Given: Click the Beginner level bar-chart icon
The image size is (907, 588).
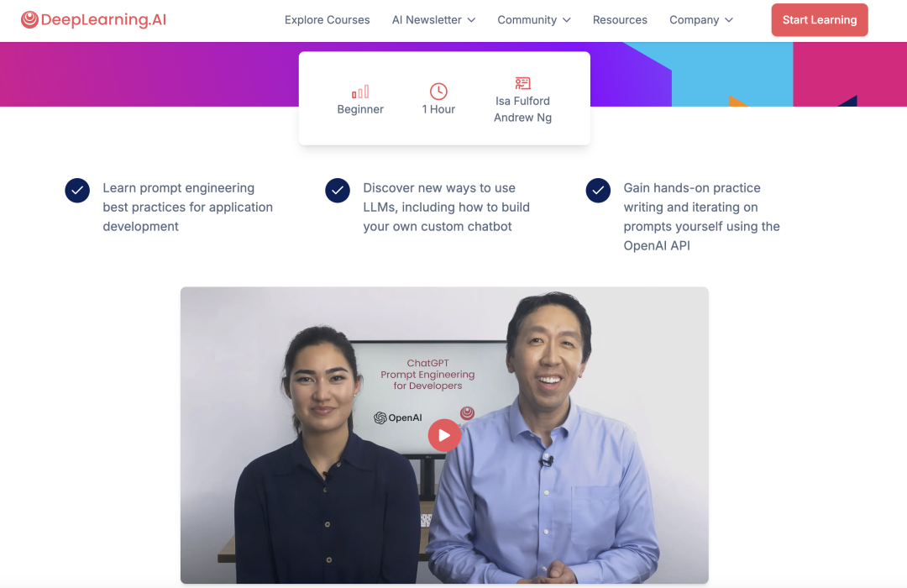Looking at the screenshot, I should point(360,92).
